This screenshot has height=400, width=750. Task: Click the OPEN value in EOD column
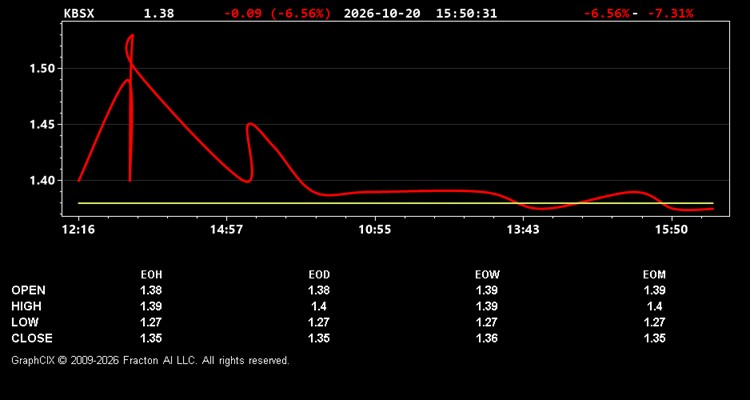coord(319,290)
